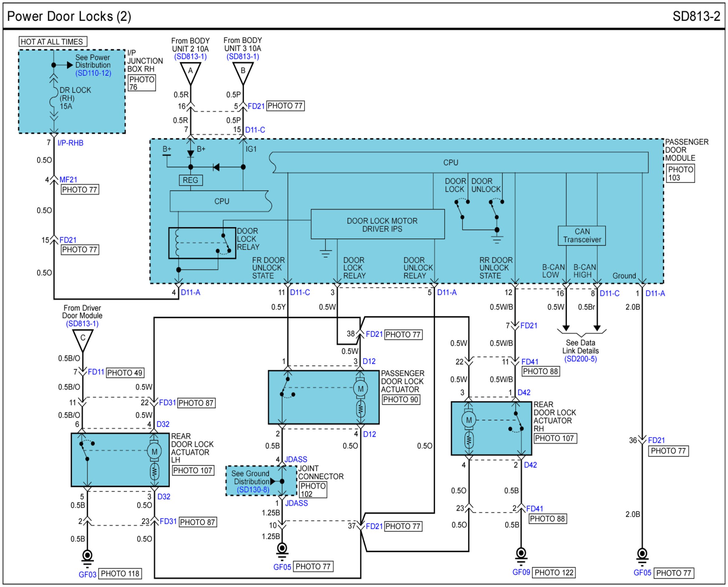Click PHOTO 90 next to passenger actuator

point(401,400)
